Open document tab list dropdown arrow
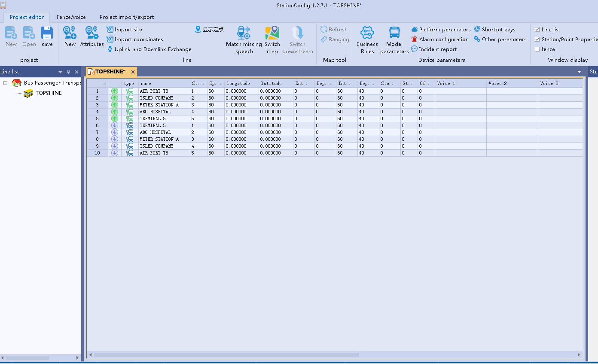598x364 pixels. pyautogui.click(x=579, y=72)
